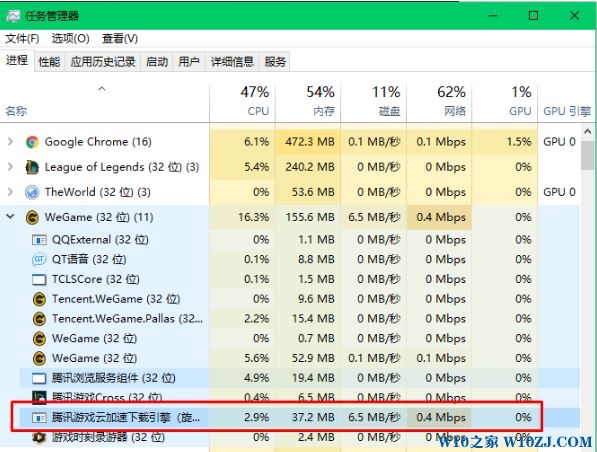Click GPU 0 engine cell in Chrome row
Viewport: 597px width, 452px height.
pos(559,142)
